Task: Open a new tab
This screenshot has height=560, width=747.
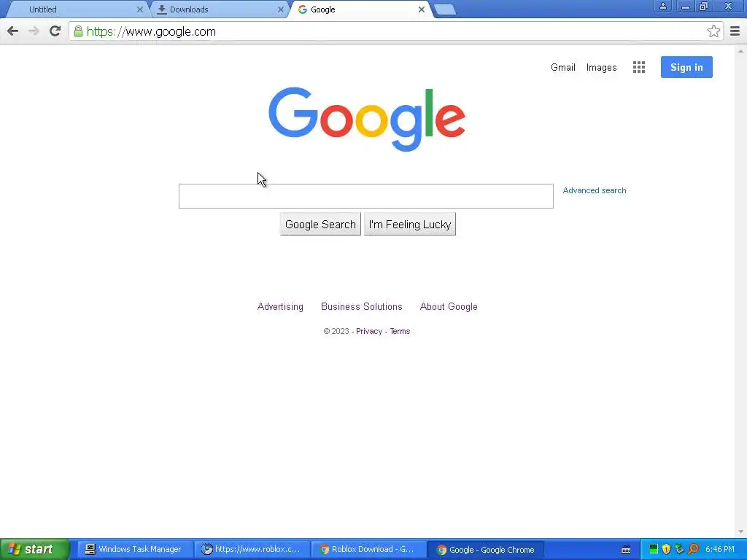Action: point(445,9)
